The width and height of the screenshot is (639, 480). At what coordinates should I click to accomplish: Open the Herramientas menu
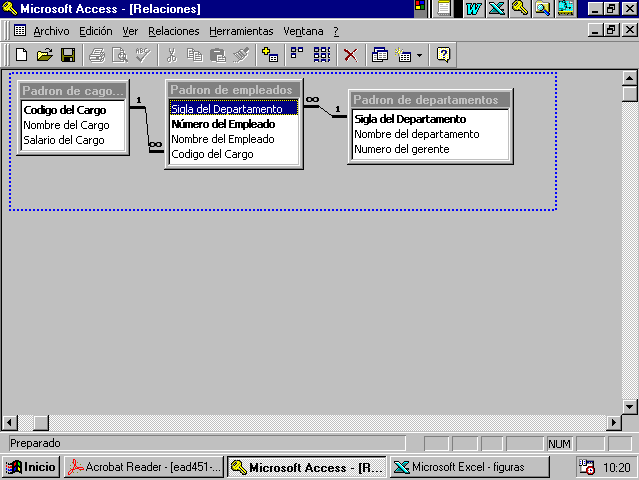(241, 31)
